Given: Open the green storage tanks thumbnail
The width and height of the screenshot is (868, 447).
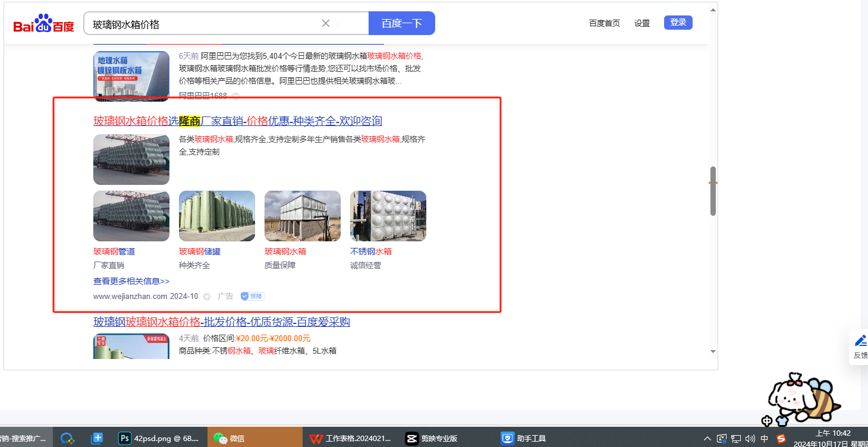Looking at the screenshot, I should 217,216.
